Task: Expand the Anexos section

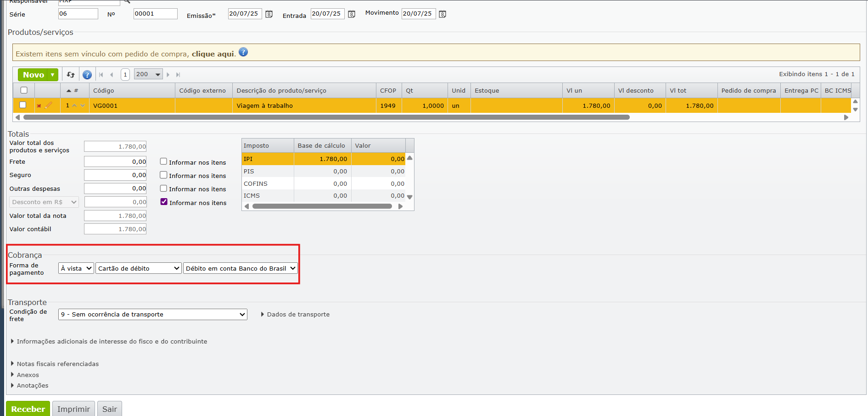Action: pos(25,375)
